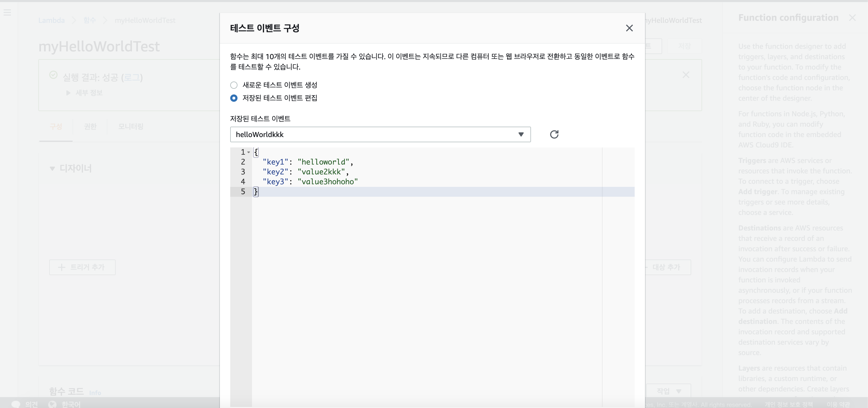Close the test event configuration dialog
The width and height of the screenshot is (868, 408).
tap(629, 28)
